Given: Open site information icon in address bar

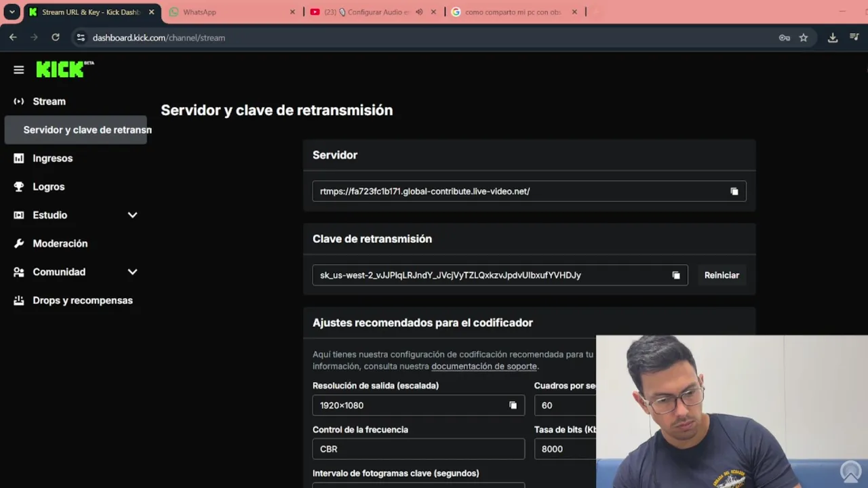Looking at the screenshot, I should (x=81, y=37).
